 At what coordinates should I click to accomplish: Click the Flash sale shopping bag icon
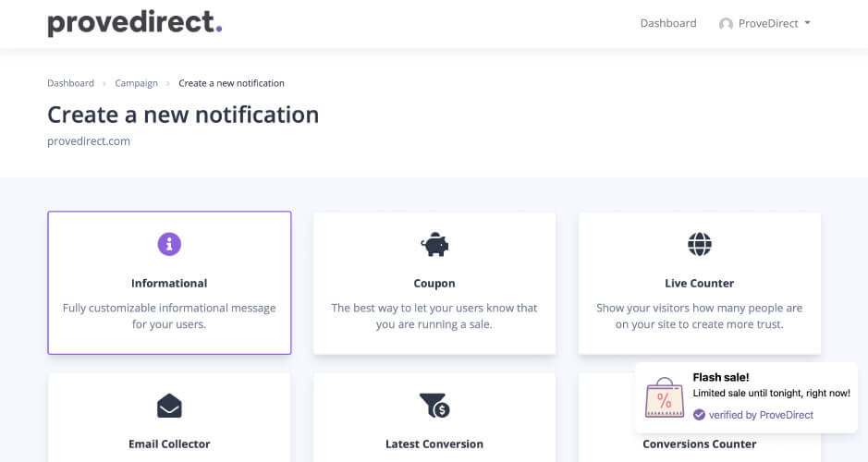(x=665, y=397)
